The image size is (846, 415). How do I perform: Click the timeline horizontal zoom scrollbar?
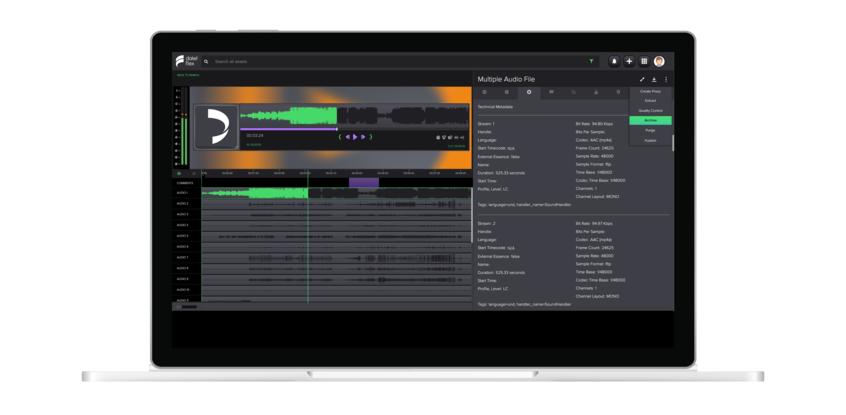tap(187, 307)
